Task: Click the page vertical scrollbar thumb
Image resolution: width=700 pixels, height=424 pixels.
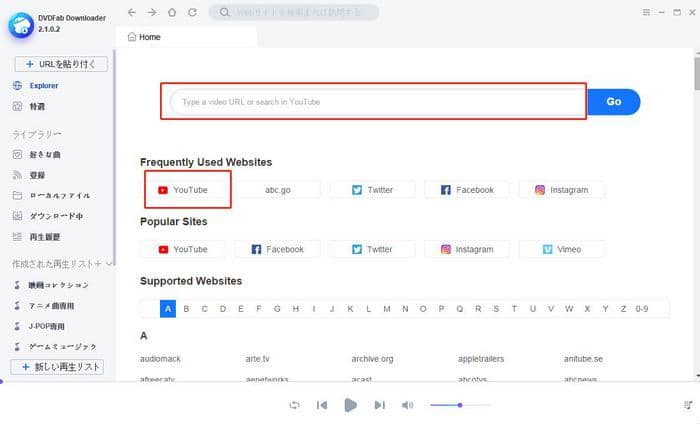Action: (x=697, y=74)
